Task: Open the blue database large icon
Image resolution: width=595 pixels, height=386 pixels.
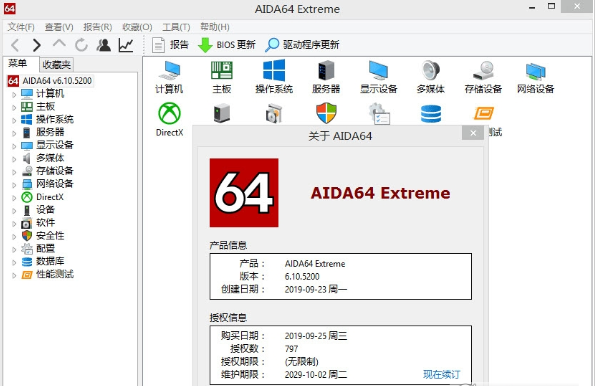Action: 431,113
